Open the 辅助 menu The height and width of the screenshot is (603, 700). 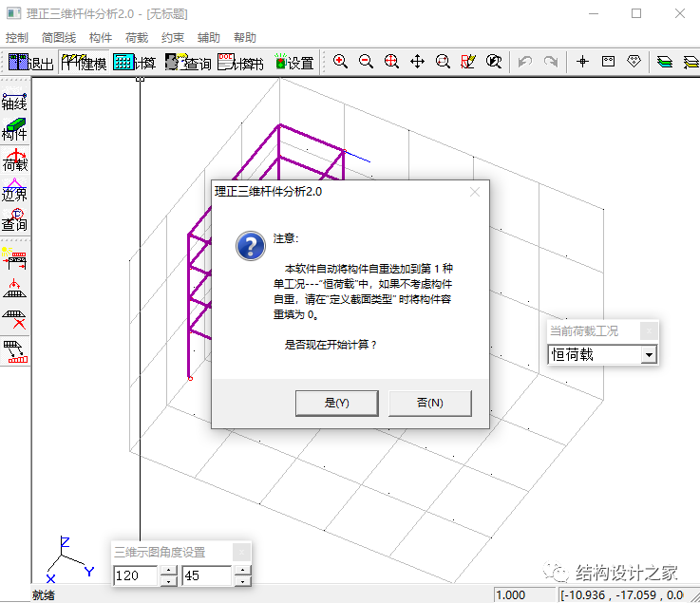[209, 37]
